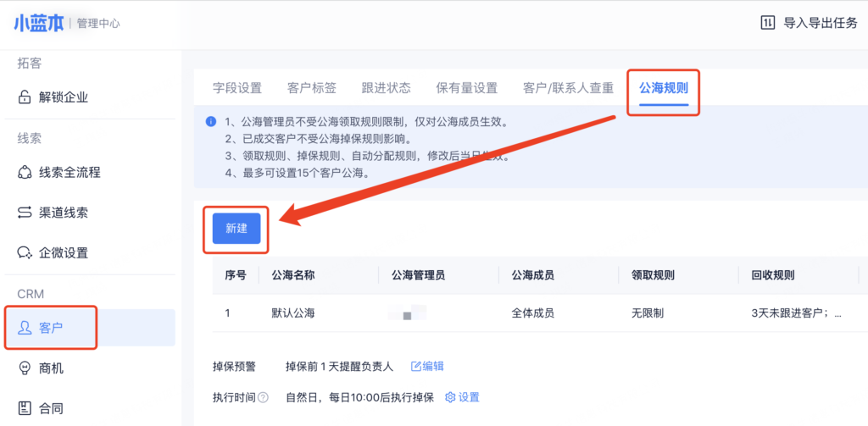Select the 默认公海 table row
Screen dimensions: 868x426
(x=292, y=313)
